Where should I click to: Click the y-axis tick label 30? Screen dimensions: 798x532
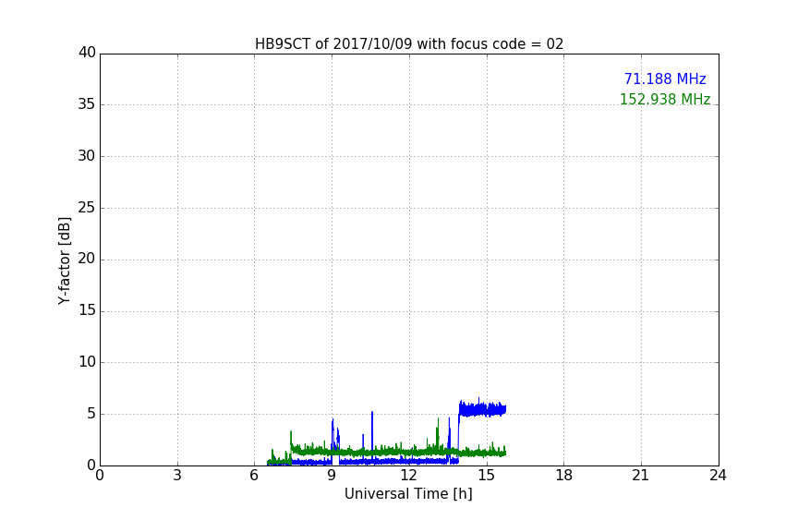[x=87, y=156]
